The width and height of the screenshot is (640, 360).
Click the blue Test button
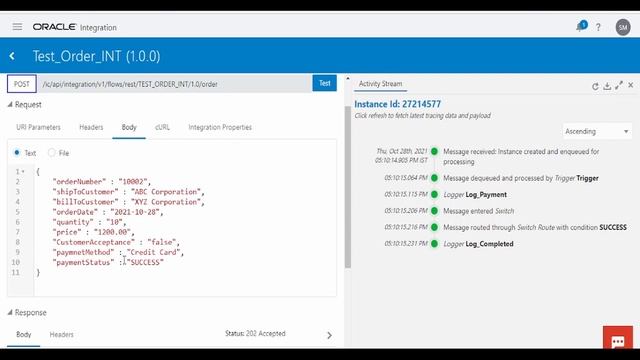324,83
